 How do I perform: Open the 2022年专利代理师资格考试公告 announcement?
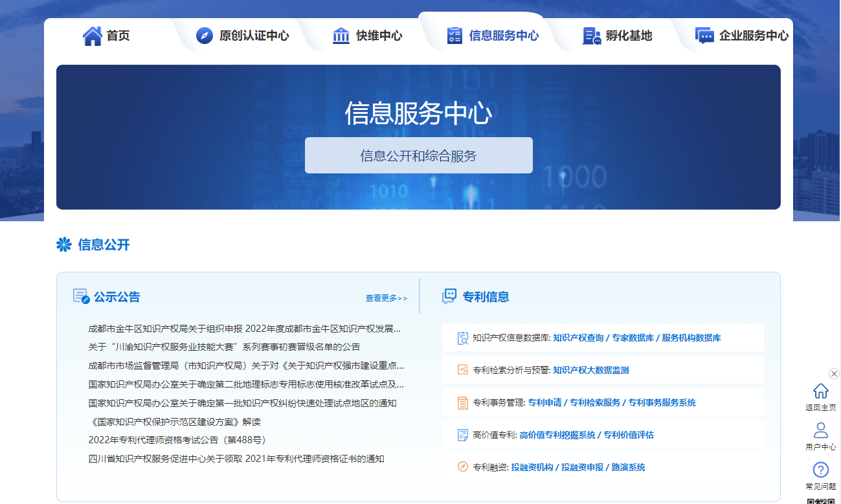[177, 440]
